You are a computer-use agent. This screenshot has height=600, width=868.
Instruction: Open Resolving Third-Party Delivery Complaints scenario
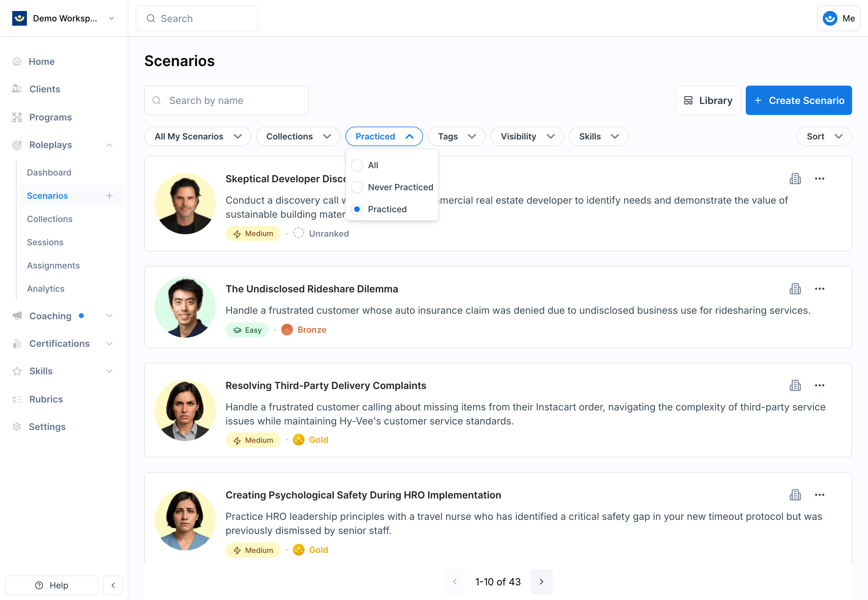click(326, 386)
